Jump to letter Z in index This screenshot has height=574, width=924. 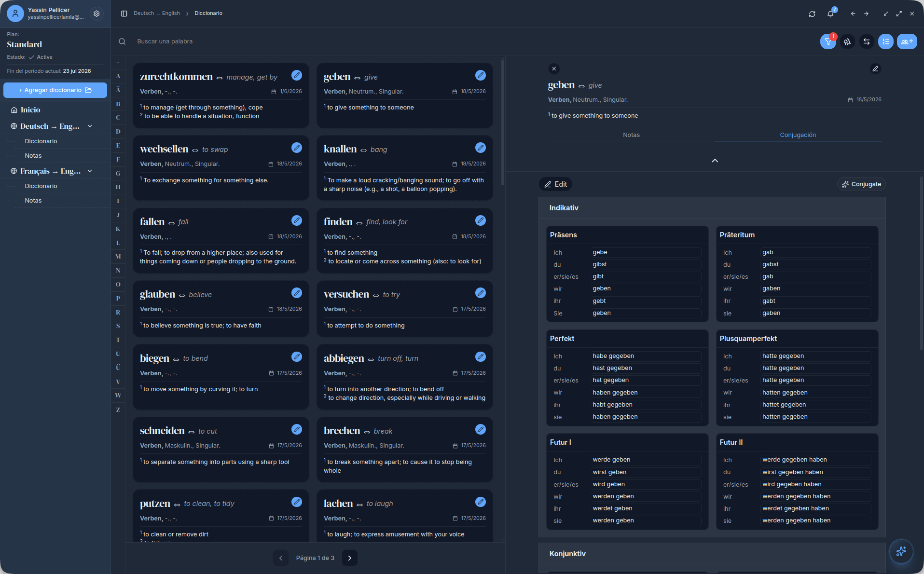click(x=118, y=410)
